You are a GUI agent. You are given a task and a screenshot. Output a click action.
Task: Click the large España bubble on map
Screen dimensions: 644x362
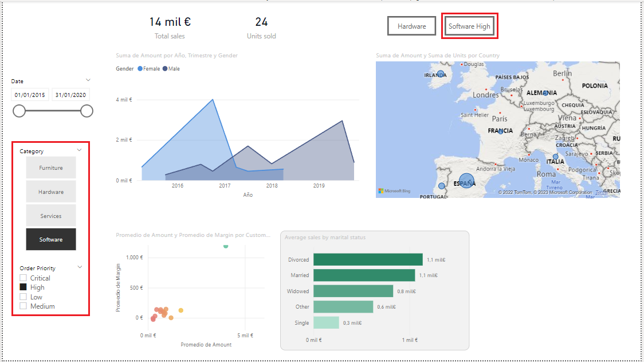[x=467, y=181]
